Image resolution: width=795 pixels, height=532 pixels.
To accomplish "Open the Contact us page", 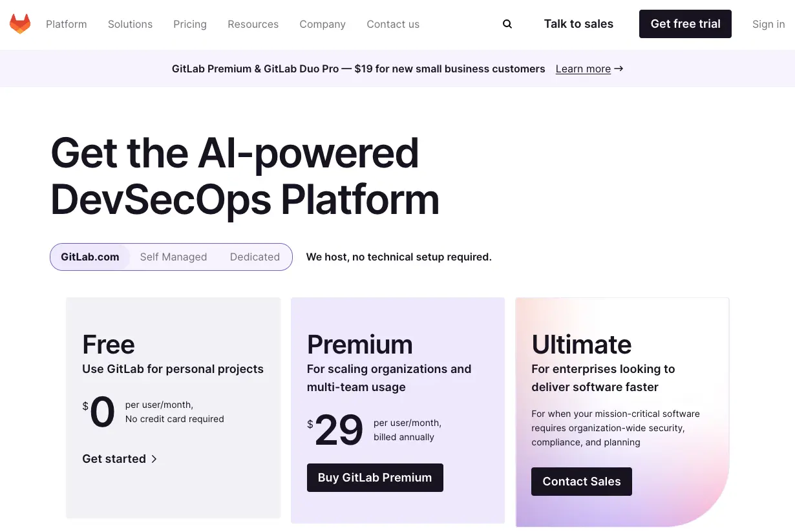I will click(x=393, y=24).
